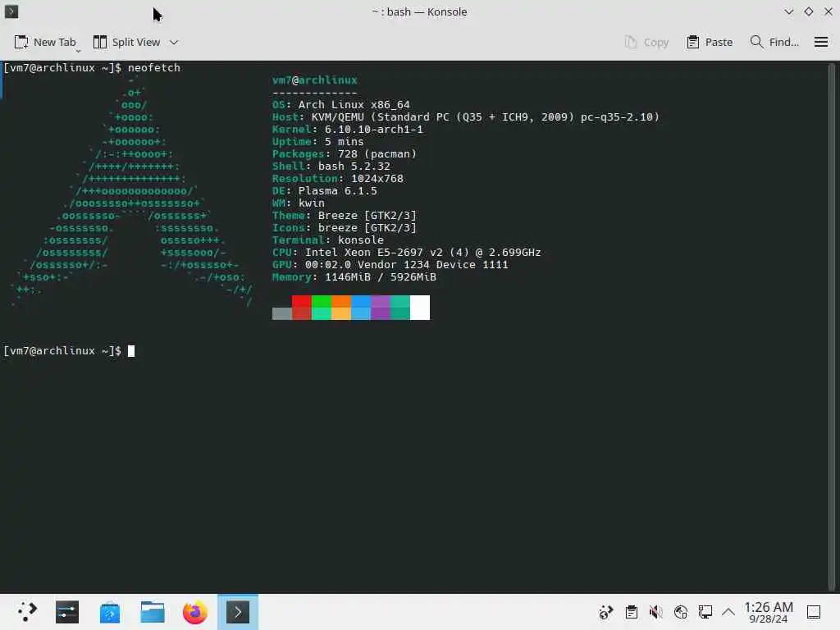Click the 'WM: kwin' line
840x630 pixels.
point(298,203)
